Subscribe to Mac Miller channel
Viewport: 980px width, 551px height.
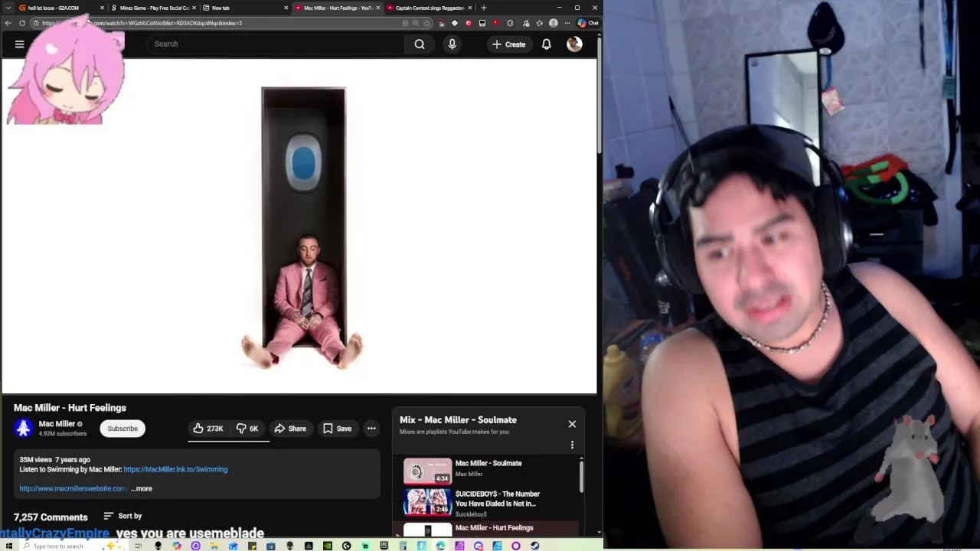(x=122, y=429)
